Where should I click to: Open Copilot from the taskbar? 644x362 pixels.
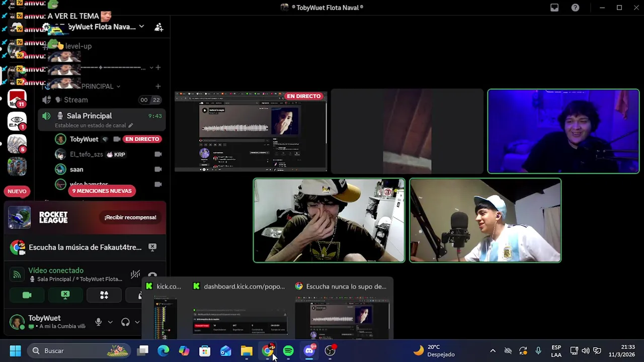[184, 350]
